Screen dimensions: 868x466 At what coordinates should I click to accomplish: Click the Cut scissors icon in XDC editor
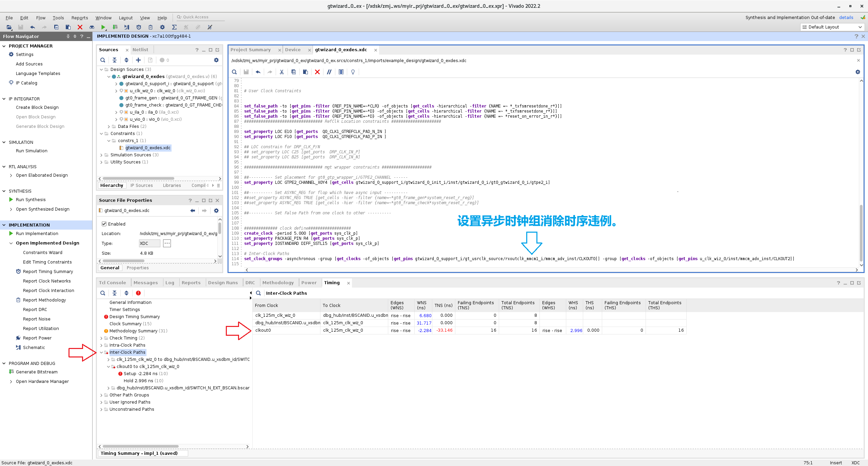pos(281,72)
